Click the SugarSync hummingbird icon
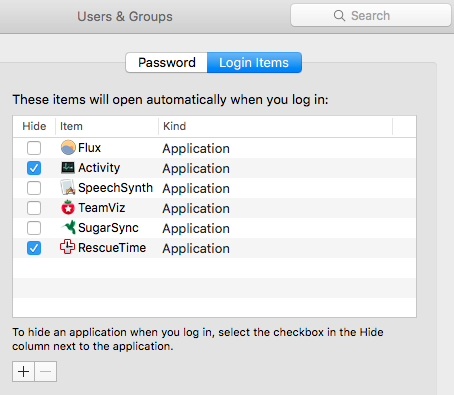This screenshot has height=395, width=454. 69,227
